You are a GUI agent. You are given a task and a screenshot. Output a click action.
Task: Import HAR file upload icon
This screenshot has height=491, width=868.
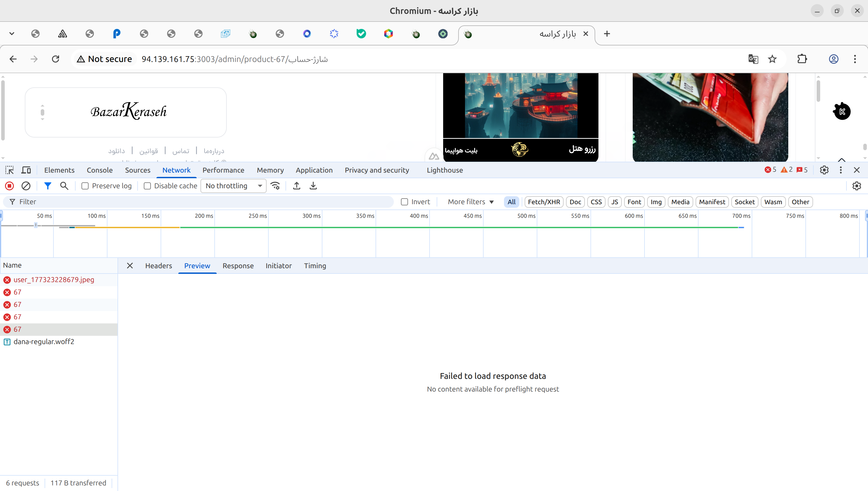[x=296, y=186]
